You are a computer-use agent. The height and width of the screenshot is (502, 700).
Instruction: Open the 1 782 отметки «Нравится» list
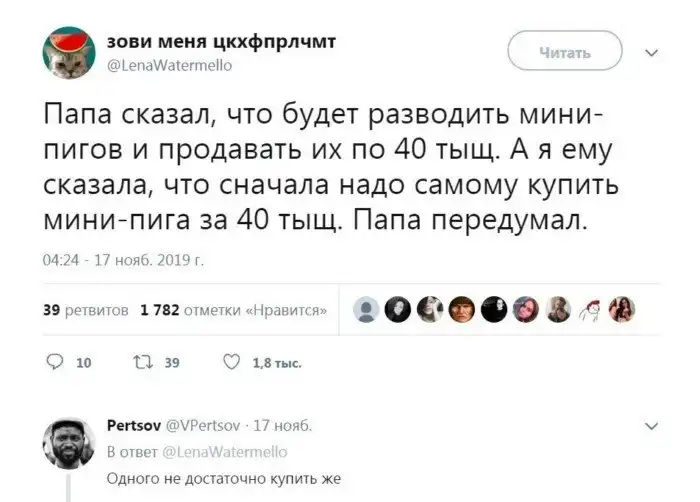click(x=234, y=311)
